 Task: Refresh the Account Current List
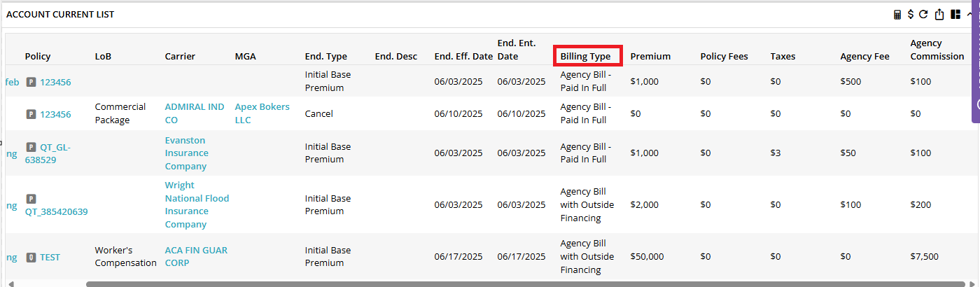pos(923,15)
